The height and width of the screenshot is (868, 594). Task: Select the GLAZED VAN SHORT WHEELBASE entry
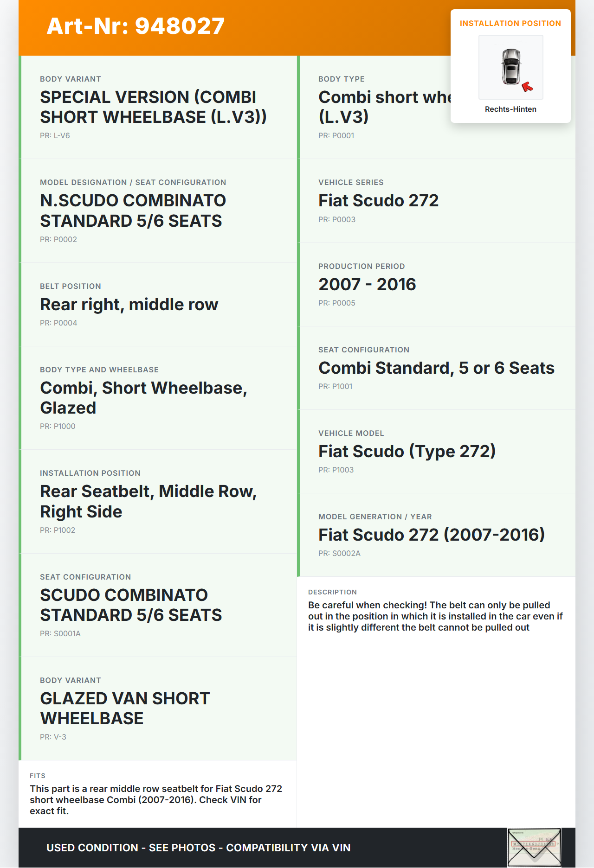[x=125, y=708]
